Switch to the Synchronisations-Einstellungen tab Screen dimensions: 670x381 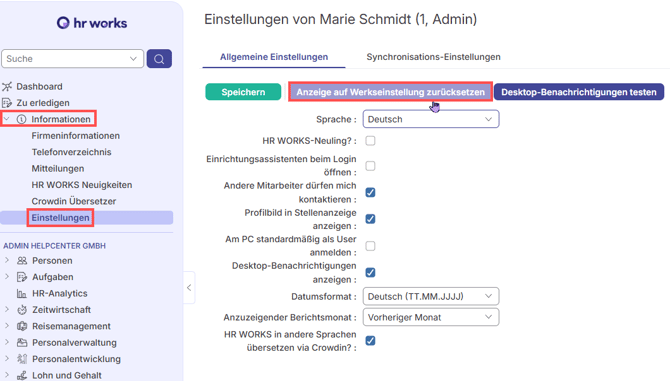coord(433,57)
